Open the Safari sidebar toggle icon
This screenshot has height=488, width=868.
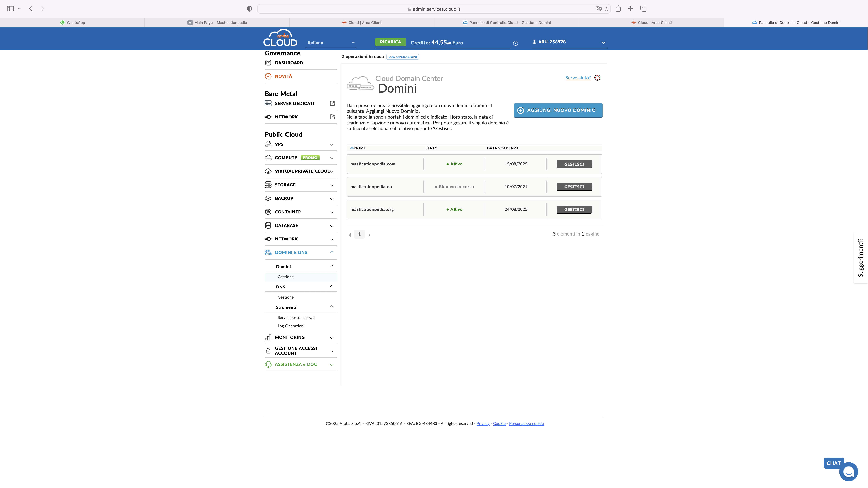pos(11,9)
